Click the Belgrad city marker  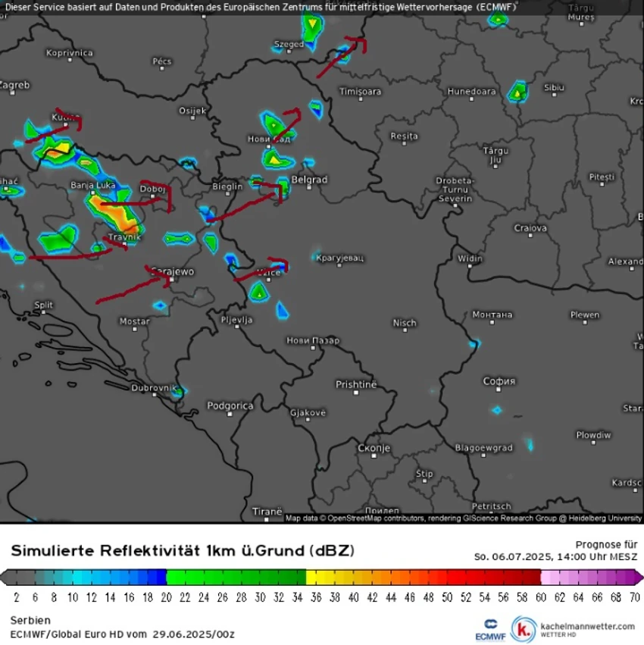point(309,187)
